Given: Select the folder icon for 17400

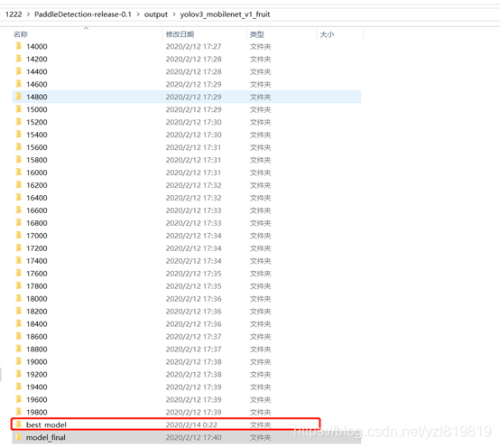Looking at the screenshot, I should pyautogui.click(x=19, y=261).
